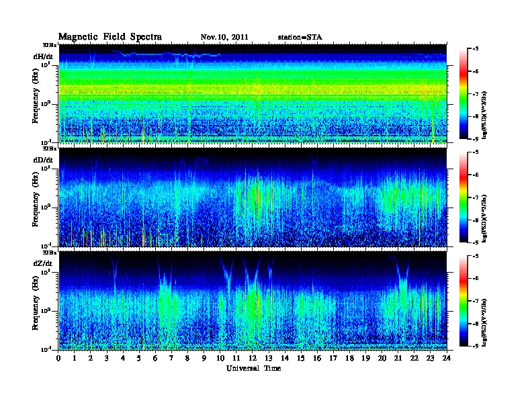Click hour "21" on the Universal Time axis
Viewport: 532px width, 411px height.
pos(398,358)
